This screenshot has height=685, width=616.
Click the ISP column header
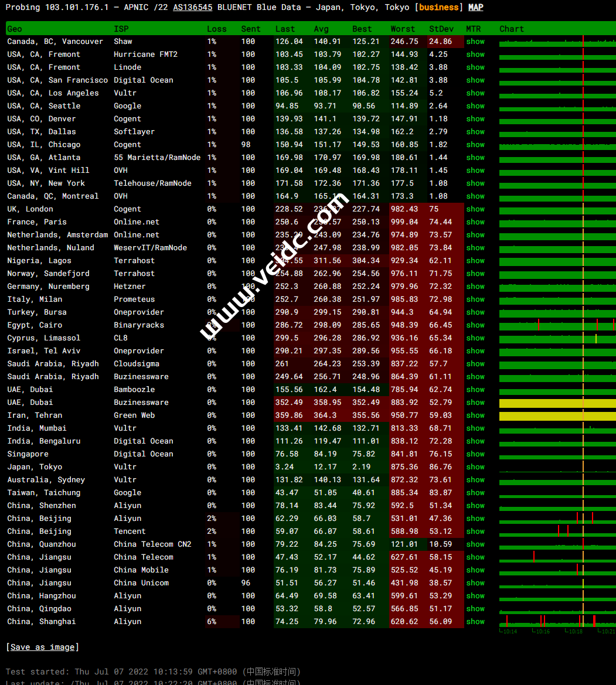click(121, 29)
